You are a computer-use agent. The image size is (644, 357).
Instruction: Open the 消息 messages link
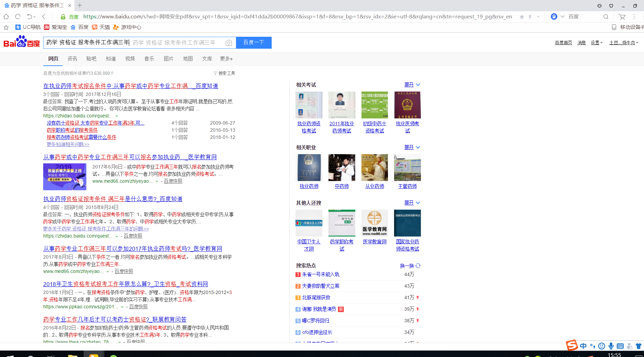tap(581, 43)
